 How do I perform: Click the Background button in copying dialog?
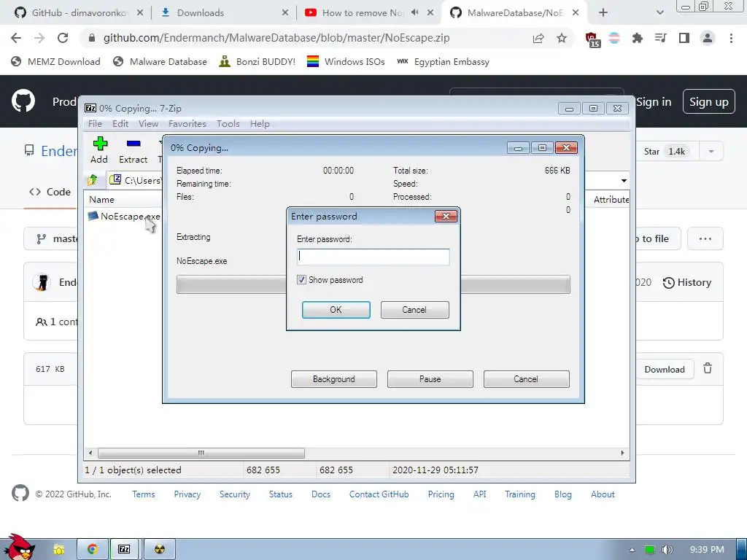pos(334,379)
